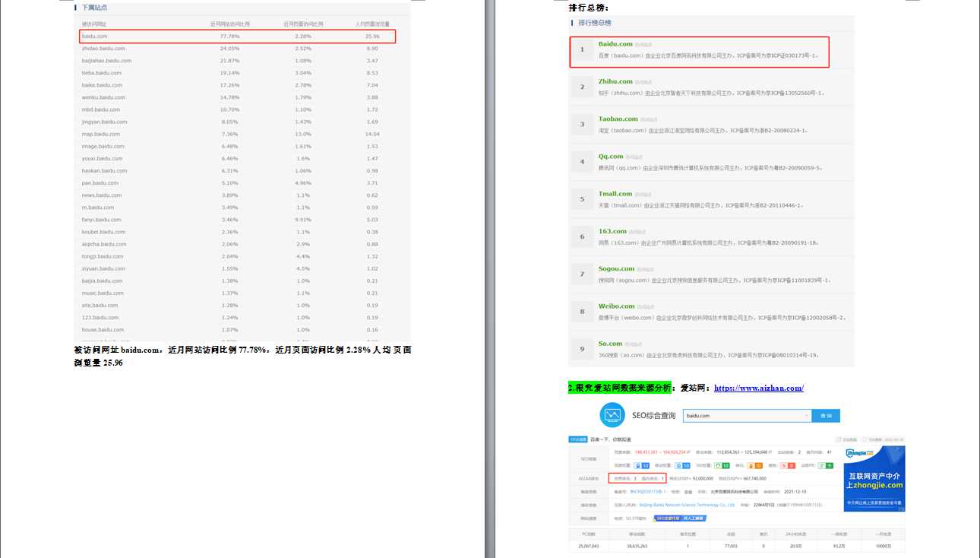Image resolution: width=980 pixels, height=558 pixels.
Task: Click the 近月网站访问比例 column header
Action: [x=229, y=24]
